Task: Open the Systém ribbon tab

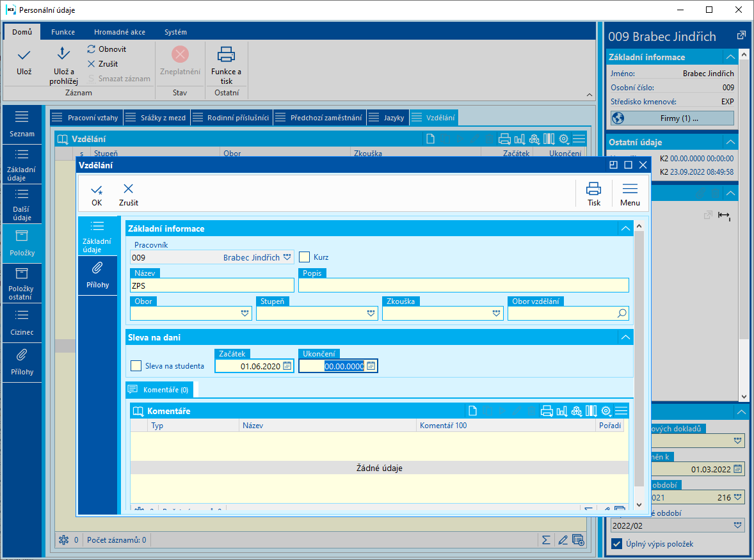Action: click(x=175, y=32)
